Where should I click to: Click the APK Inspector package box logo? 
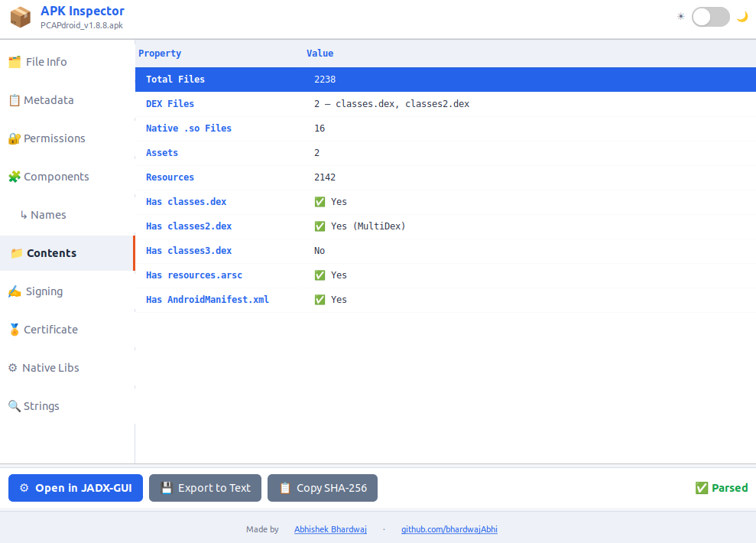pos(20,18)
